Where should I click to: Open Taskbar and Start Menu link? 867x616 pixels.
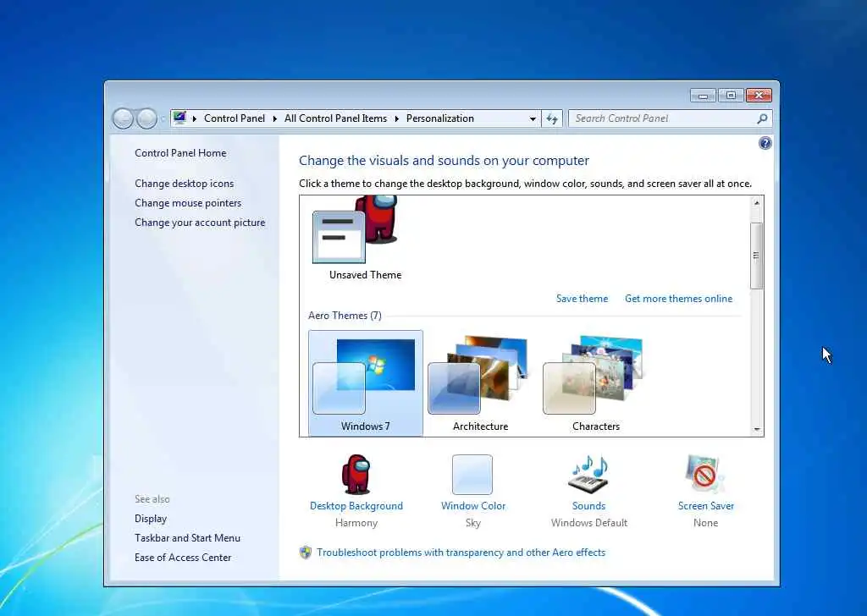pos(187,538)
